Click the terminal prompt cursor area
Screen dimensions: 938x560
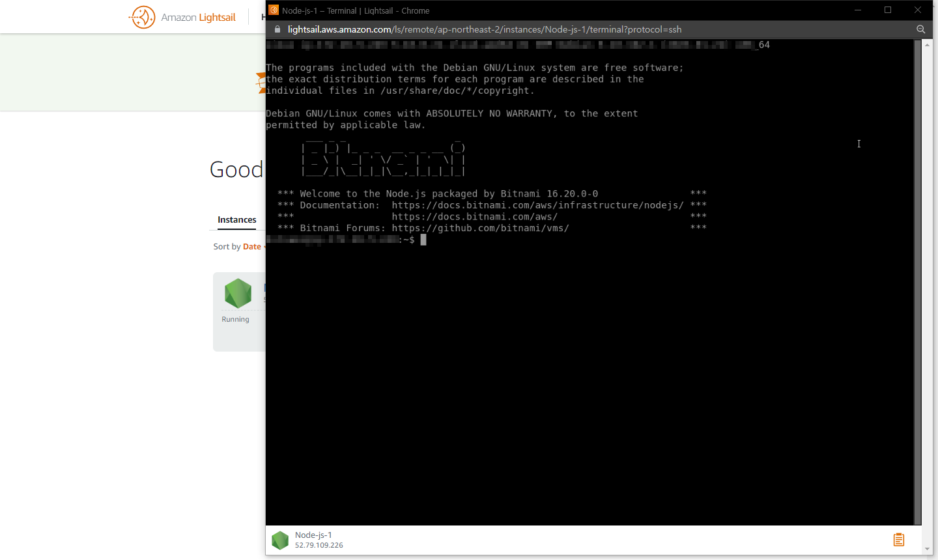pyautogui.click(x=423, y=240)
